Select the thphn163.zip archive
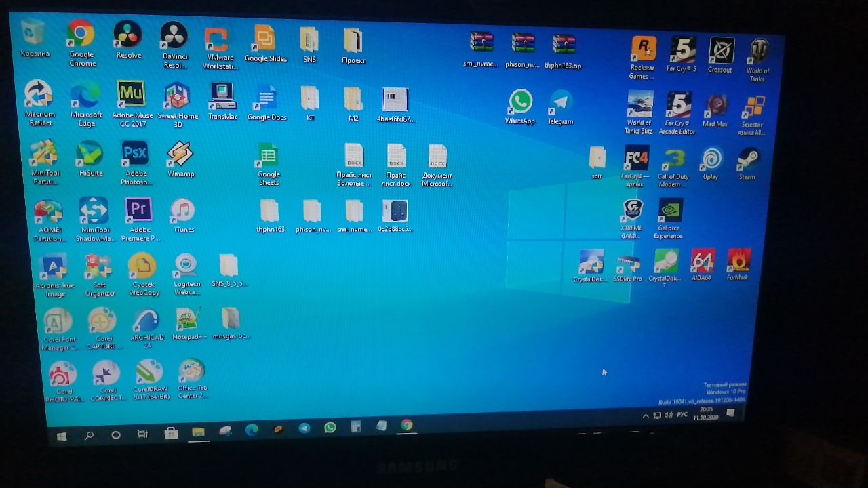 pyautogui.click(x=563, y=52)
